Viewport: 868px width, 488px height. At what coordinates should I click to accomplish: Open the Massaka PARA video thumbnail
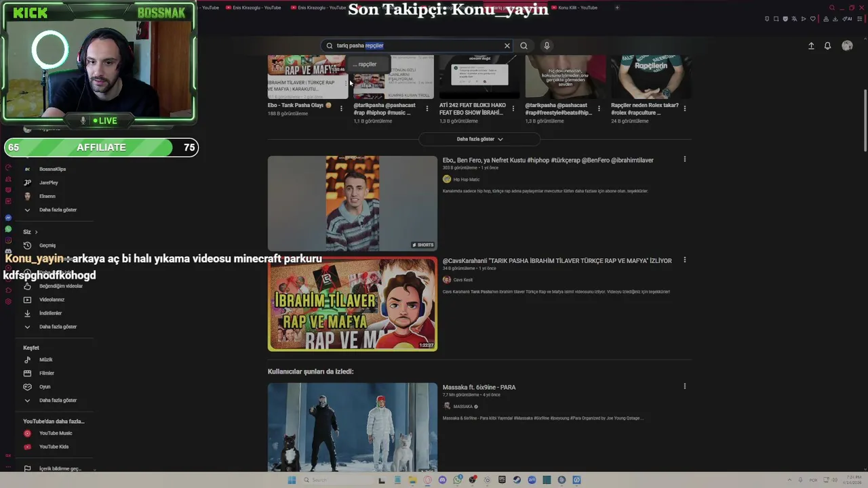tap(353, 427)
